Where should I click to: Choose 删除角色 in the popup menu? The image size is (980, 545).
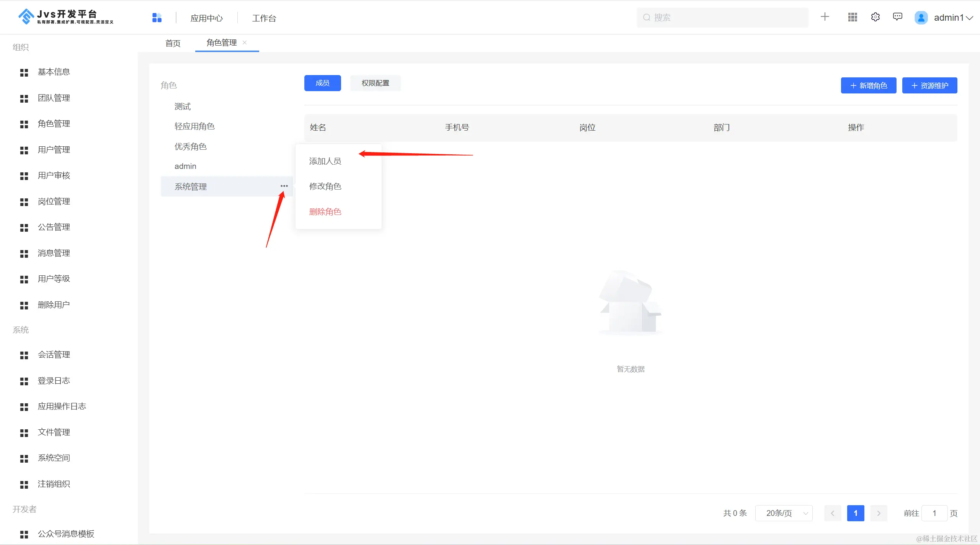(x=325, y=212)
